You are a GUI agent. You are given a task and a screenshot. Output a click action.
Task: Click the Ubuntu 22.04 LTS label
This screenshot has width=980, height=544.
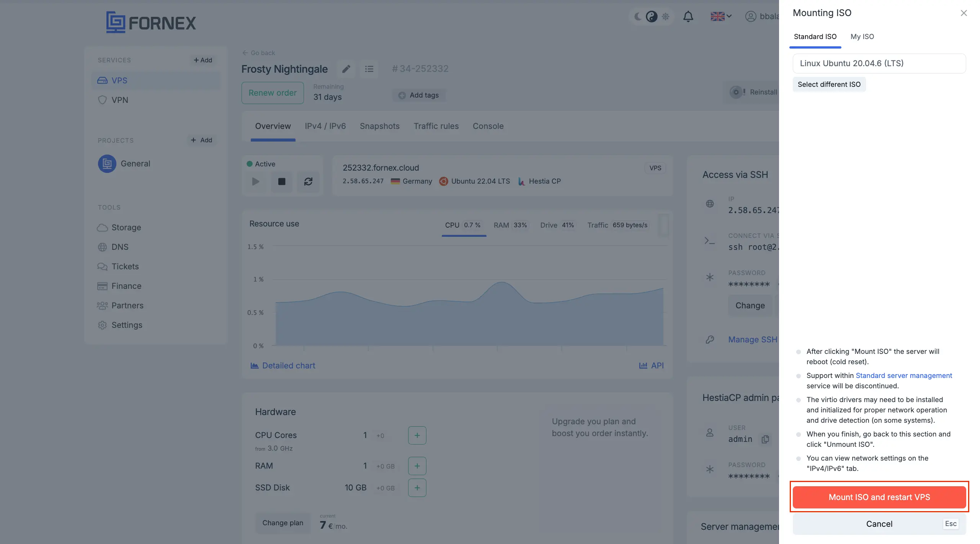(475, 181)
